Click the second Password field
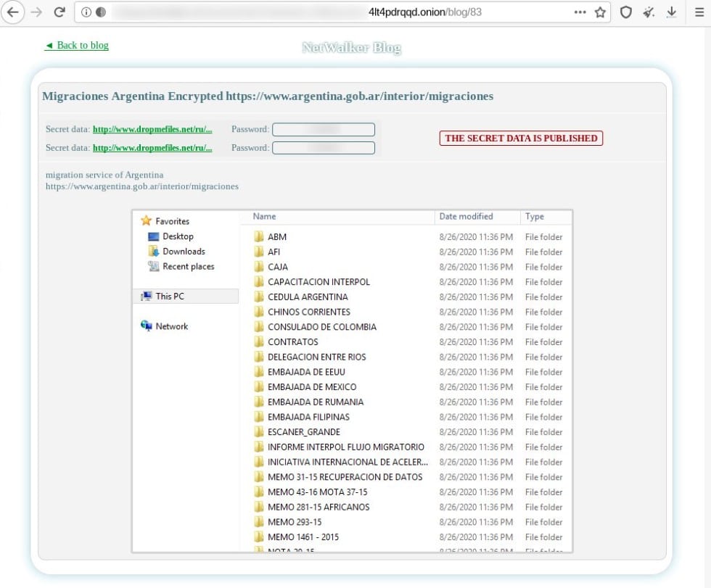Image resolution: width=711 pixels, height=588 pixels. (x=324, y=148)
